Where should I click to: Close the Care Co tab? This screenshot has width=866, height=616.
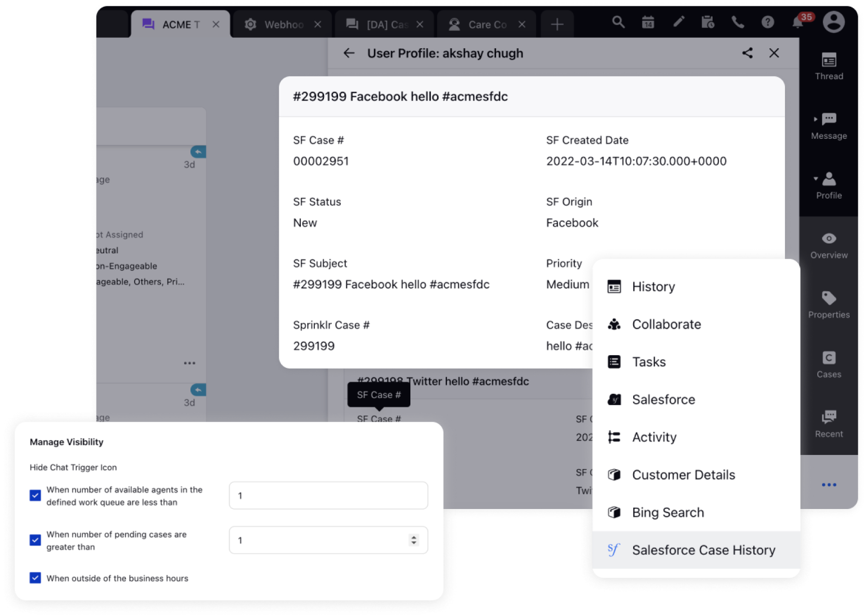coord(522,25)
